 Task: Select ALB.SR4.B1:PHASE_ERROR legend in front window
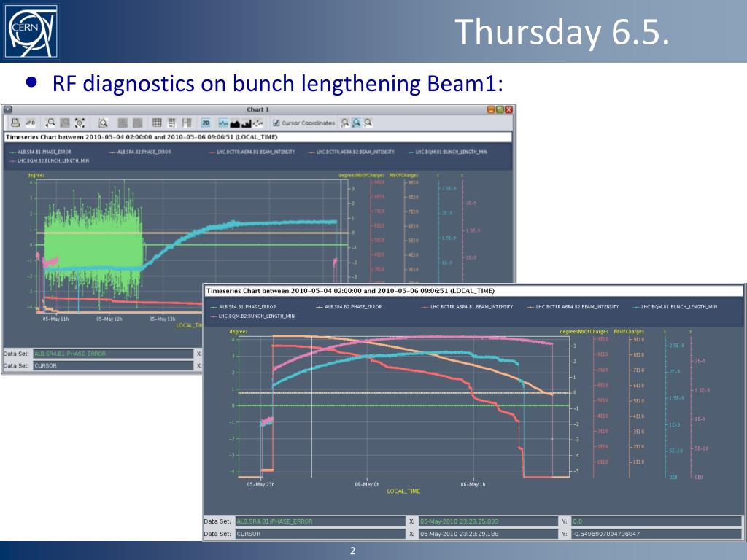244,307
